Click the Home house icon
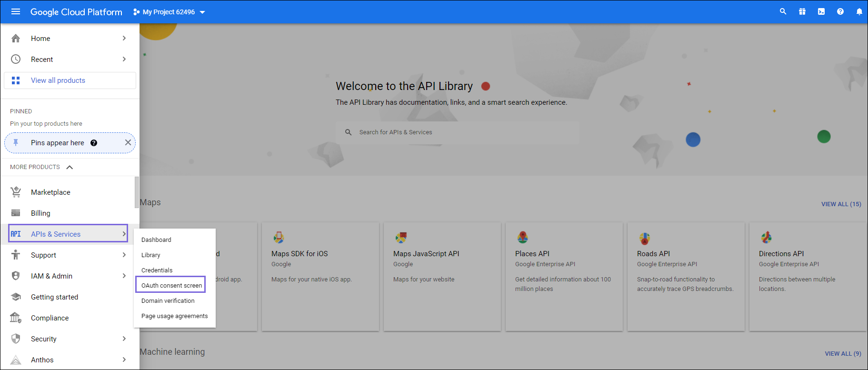Viewport: 868px width, 370px height. click(x=16, y=38)
